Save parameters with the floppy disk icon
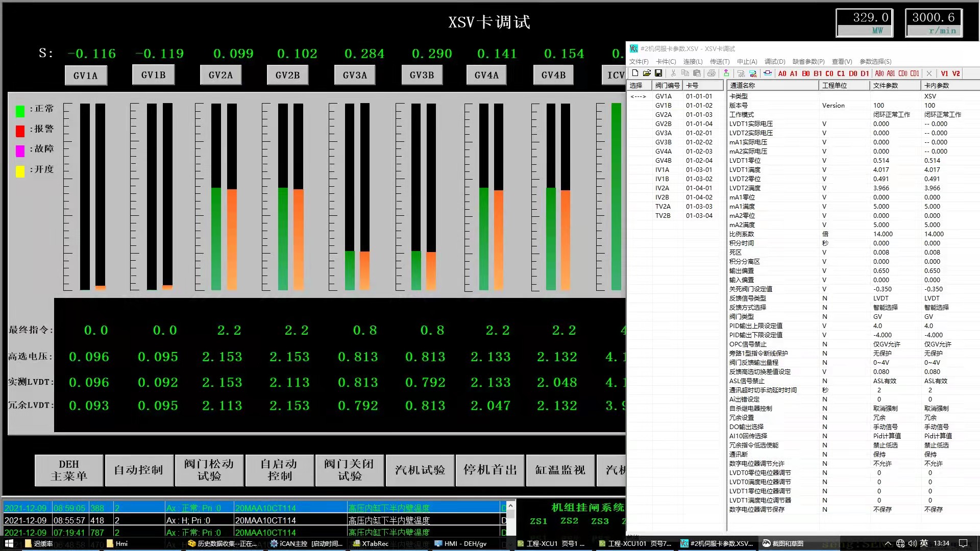 click(658, 73)
